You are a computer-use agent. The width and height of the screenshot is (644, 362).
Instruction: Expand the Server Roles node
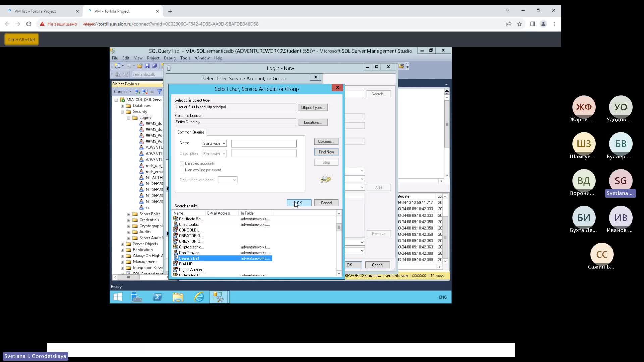(129, 214)
